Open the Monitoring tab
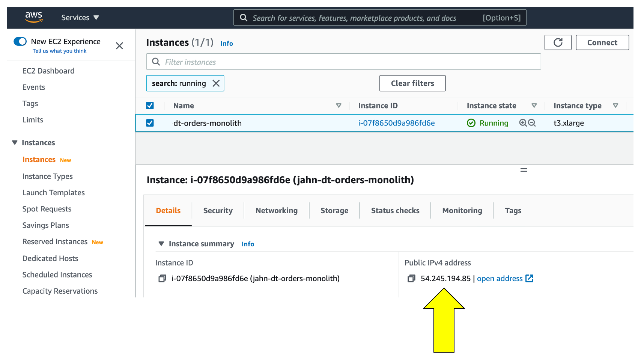This screenshot has width=644, height=362. pyautogui.click(x=462, y=211)
